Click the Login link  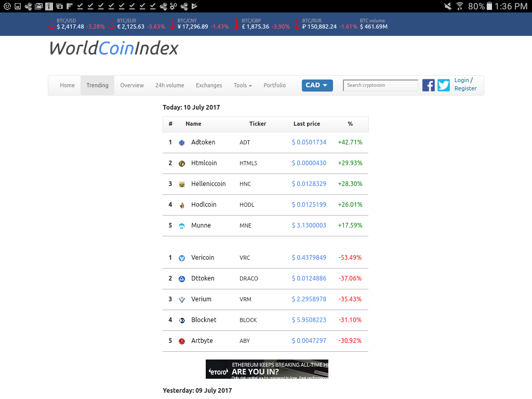[x=461, y=80]
